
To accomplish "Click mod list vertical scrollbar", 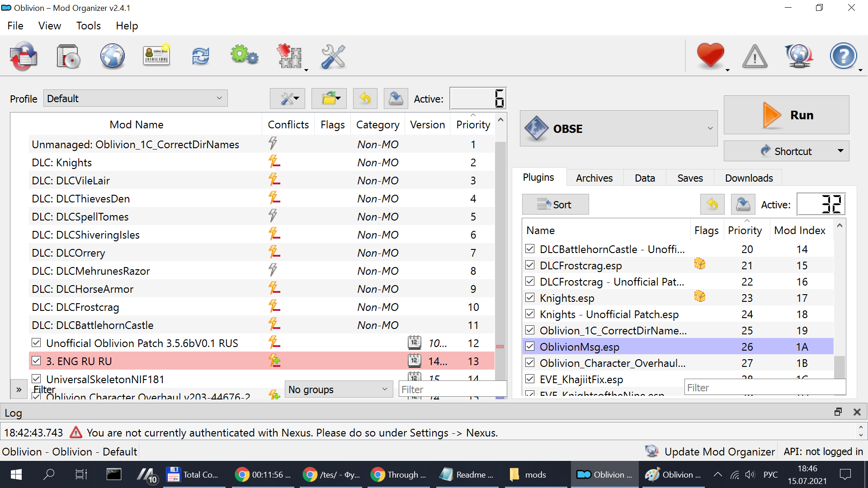I will point(500,262).
